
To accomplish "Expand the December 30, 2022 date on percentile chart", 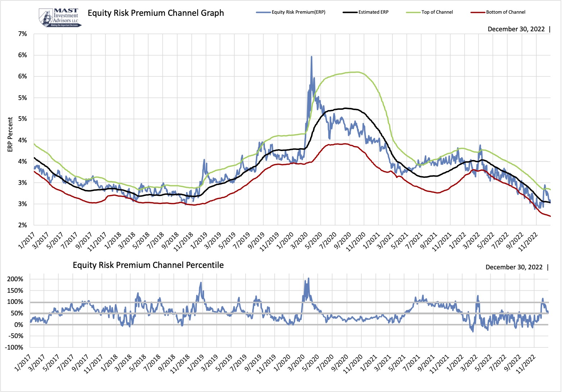I will point(514,267).
